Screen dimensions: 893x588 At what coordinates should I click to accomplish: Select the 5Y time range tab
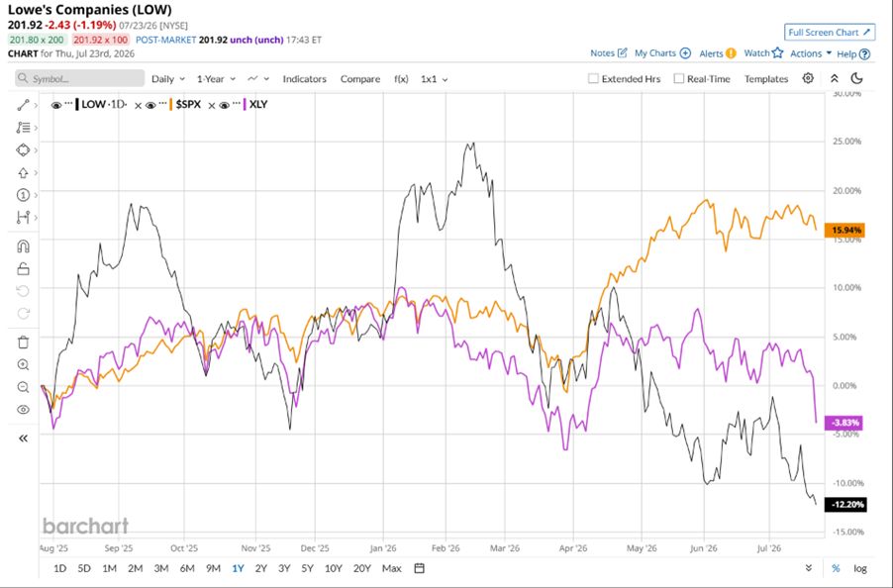308,568
